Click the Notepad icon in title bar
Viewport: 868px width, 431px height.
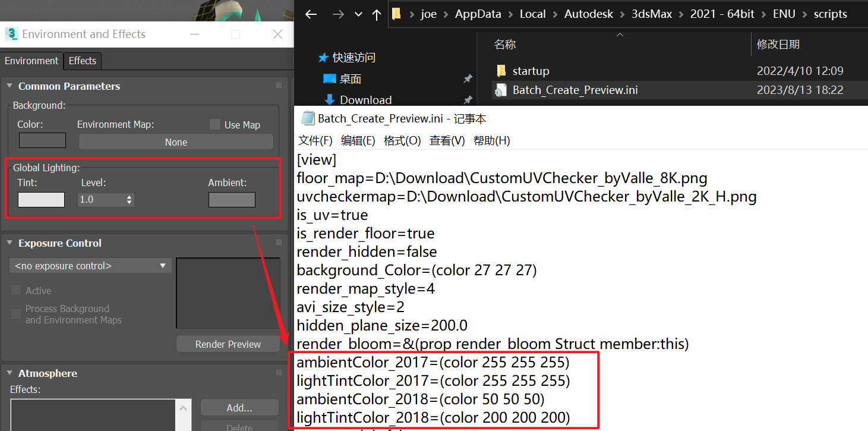[307, 118]
